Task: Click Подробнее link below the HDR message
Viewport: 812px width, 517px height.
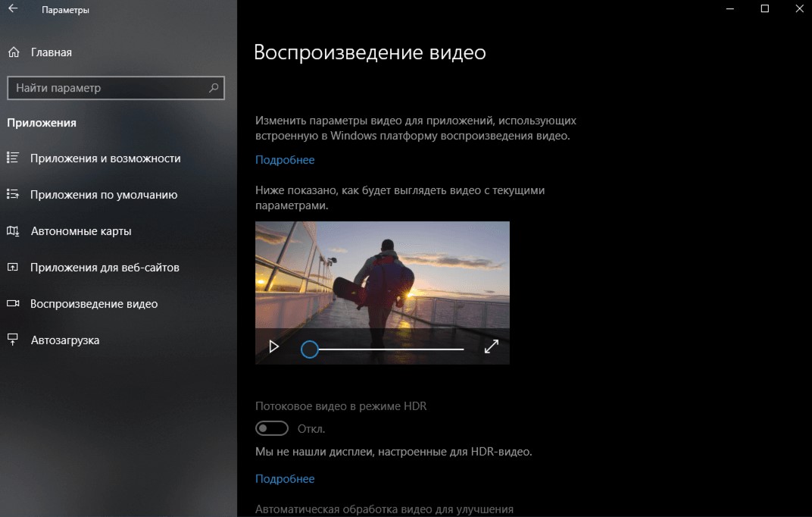Action: click(285, 478)
